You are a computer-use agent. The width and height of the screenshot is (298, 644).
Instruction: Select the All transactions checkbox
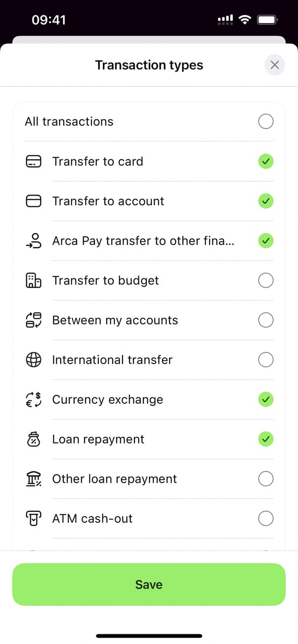266,121
